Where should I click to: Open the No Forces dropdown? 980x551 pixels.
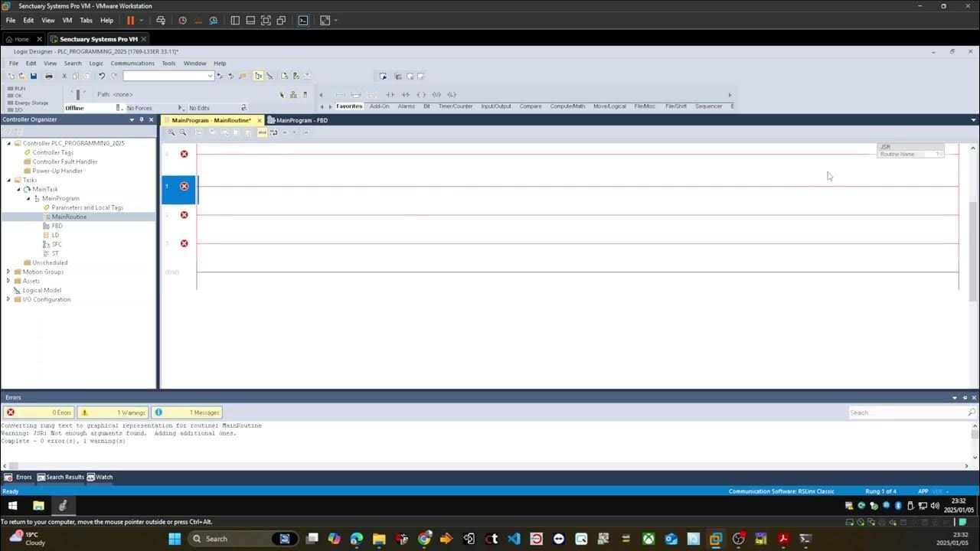pos(181,108)
